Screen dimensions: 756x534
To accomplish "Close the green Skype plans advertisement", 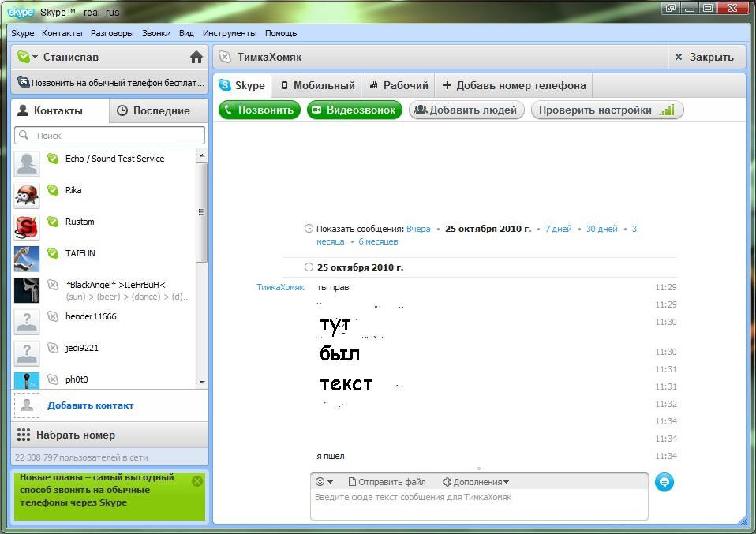I will tap(197, 481).
